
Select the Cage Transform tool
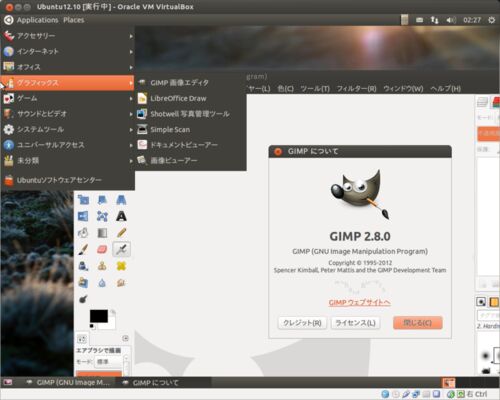click(102, 216)
